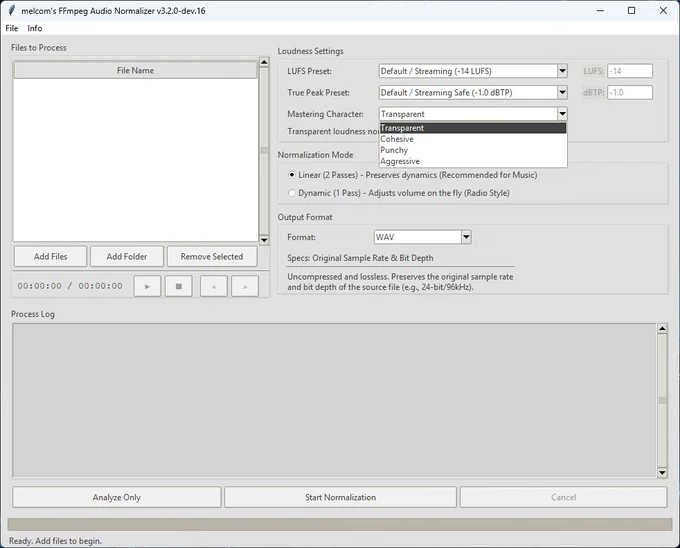Click file list scrollbar down arrow
Screen dimensions: 680x548
[264, 240]
